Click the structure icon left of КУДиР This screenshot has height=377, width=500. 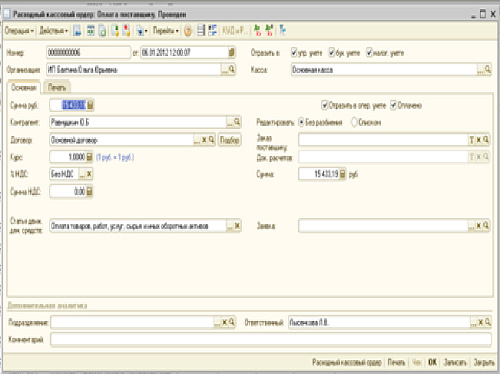coord(212,31)
